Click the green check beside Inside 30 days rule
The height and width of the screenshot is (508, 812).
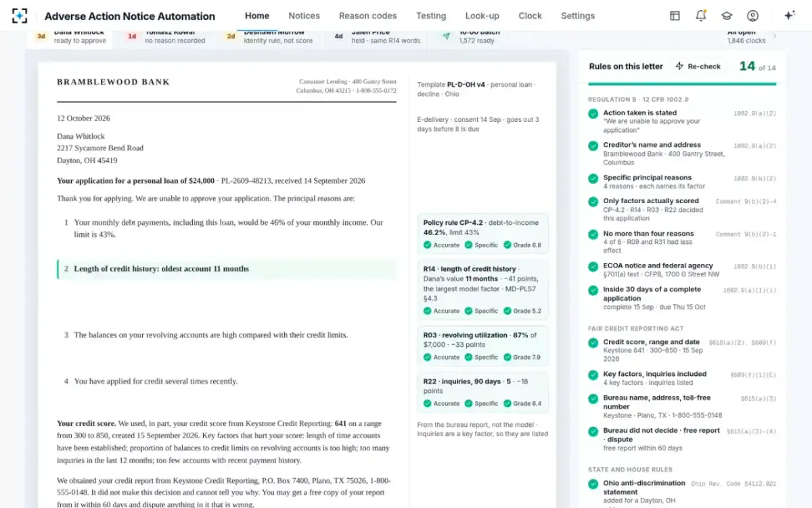(593, 290)
